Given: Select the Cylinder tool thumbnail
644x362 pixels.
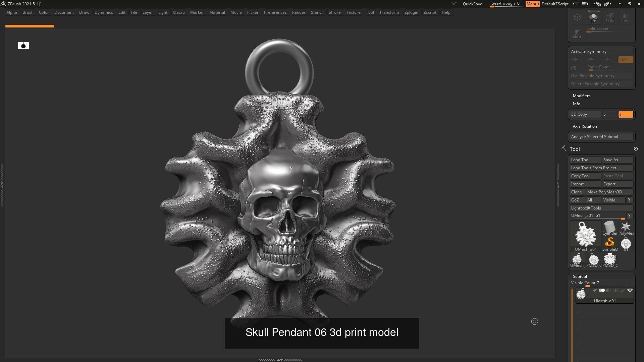Looking at the screenshot, I should coord(610,228).
